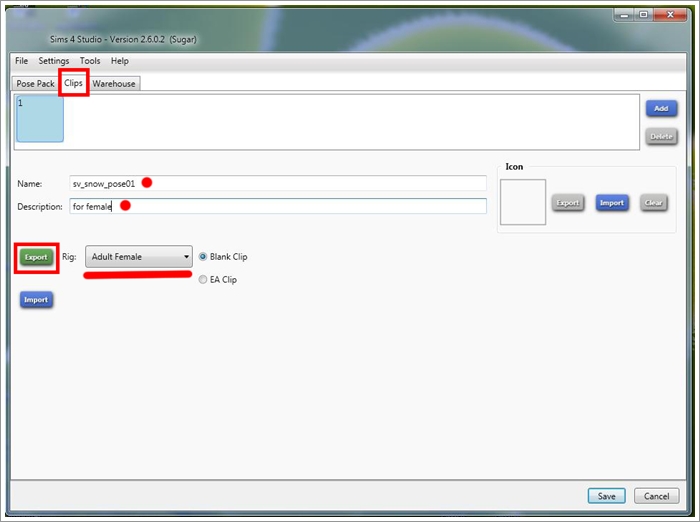Screen dimensions: 700x522
Task: Export the pose icon image
Action: pos(568,202)
